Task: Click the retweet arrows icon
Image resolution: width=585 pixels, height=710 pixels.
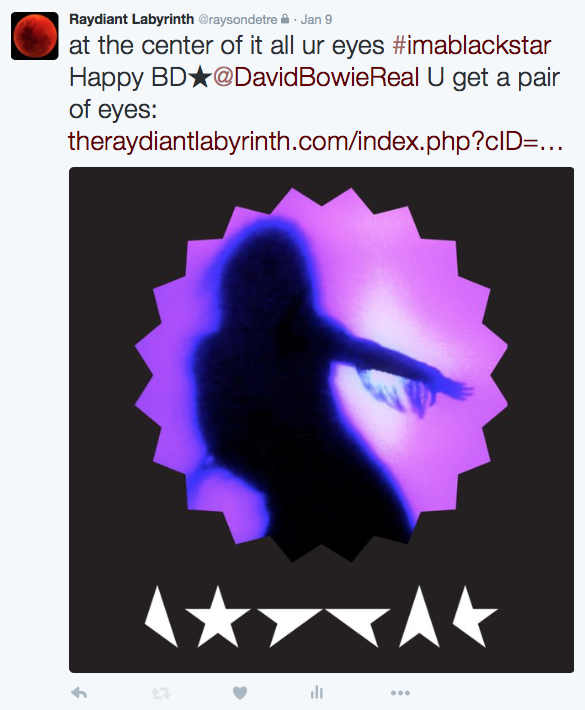Action: point(160,693)
